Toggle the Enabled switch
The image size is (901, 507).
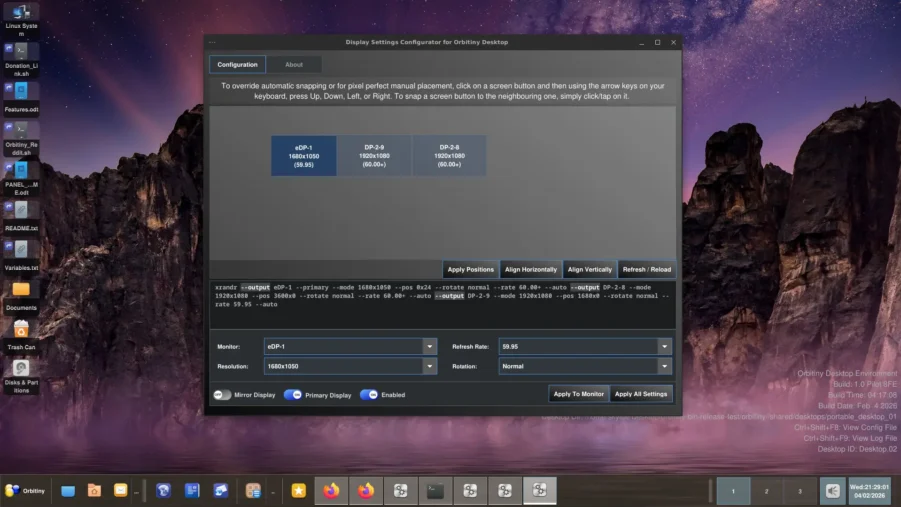pos(369,395)
